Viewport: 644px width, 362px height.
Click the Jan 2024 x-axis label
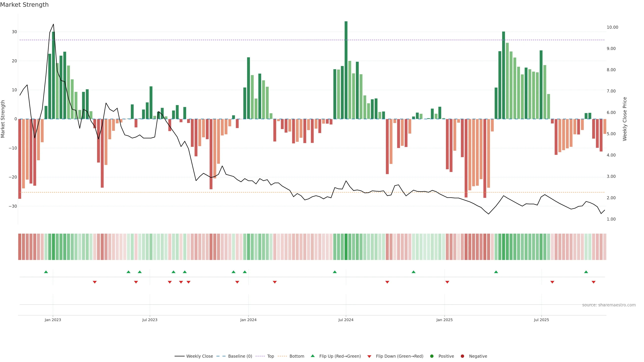248,320
